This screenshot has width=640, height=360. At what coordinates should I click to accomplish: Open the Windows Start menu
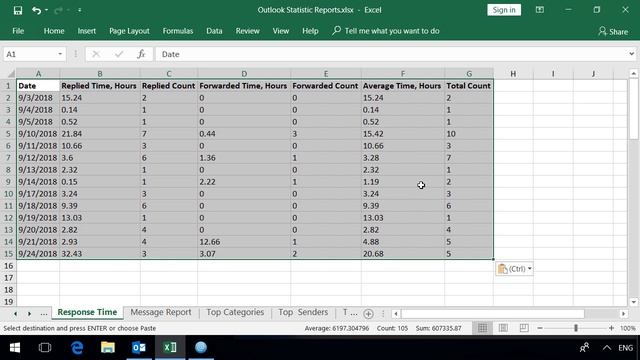point(15,347)
